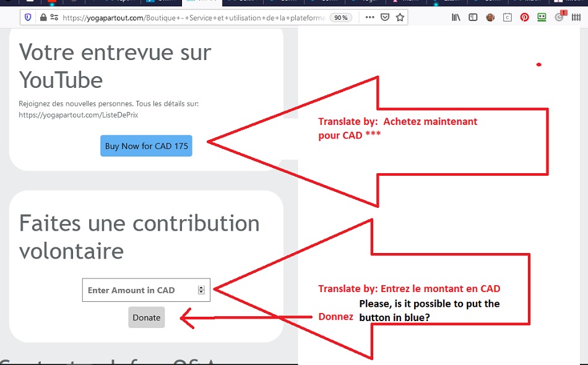Open the Firefox Library icon

[x=456, y=17]
